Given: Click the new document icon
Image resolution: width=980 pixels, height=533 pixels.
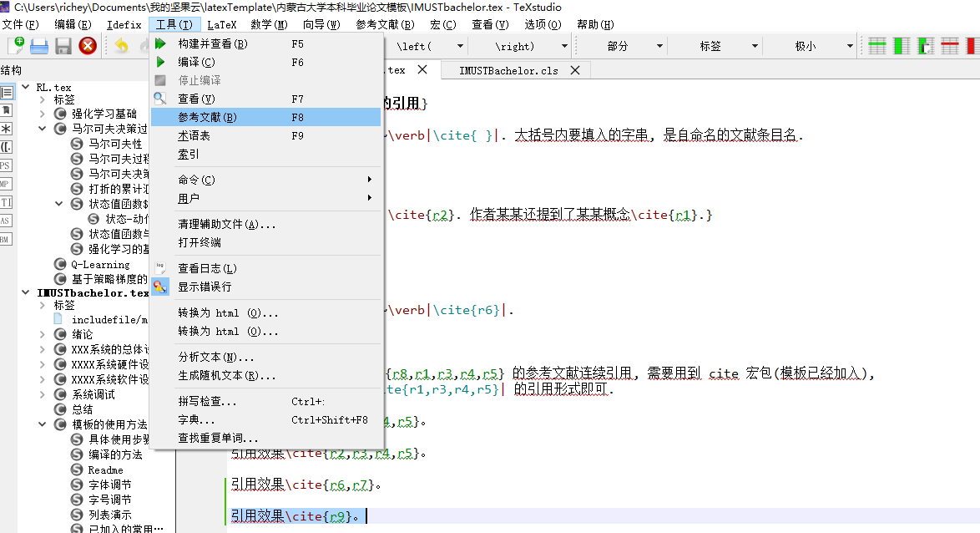Looking at the screenshot, I should [16, 46].
